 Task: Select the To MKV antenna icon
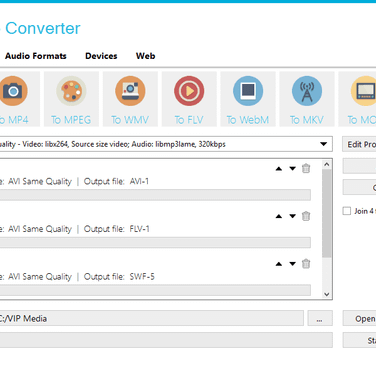[x=307, y=91]
